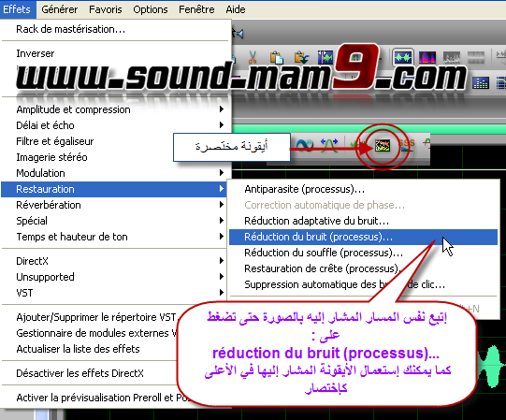Screen dimensions: 506x420
Task: Click the blue infinity loop icon
Action: [305, 145]
